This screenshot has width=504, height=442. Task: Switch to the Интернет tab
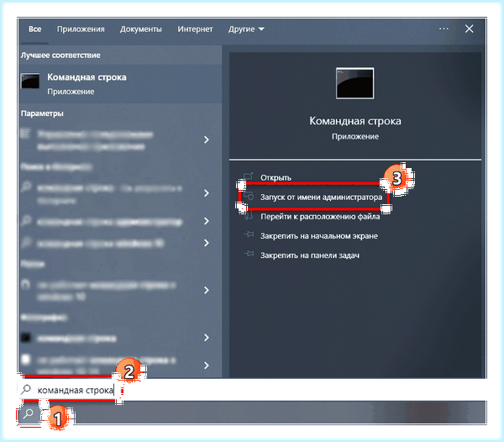coord(195,29)
